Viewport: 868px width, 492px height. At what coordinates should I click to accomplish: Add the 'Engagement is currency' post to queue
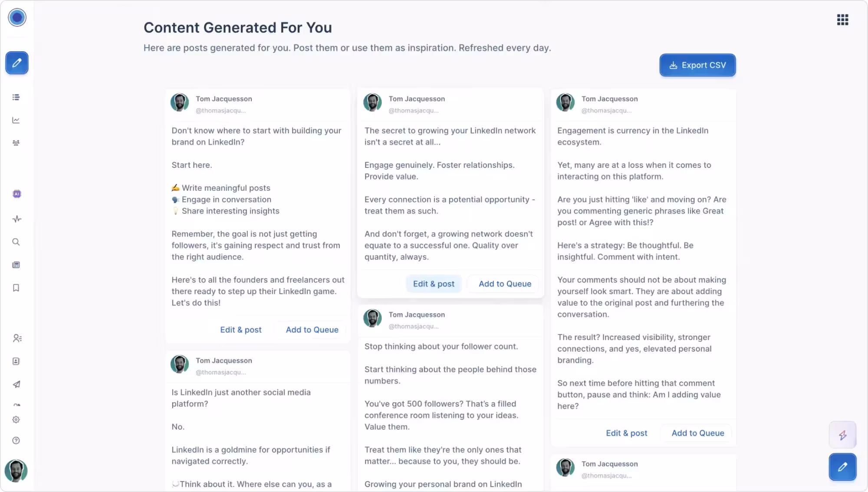[697, 433]
